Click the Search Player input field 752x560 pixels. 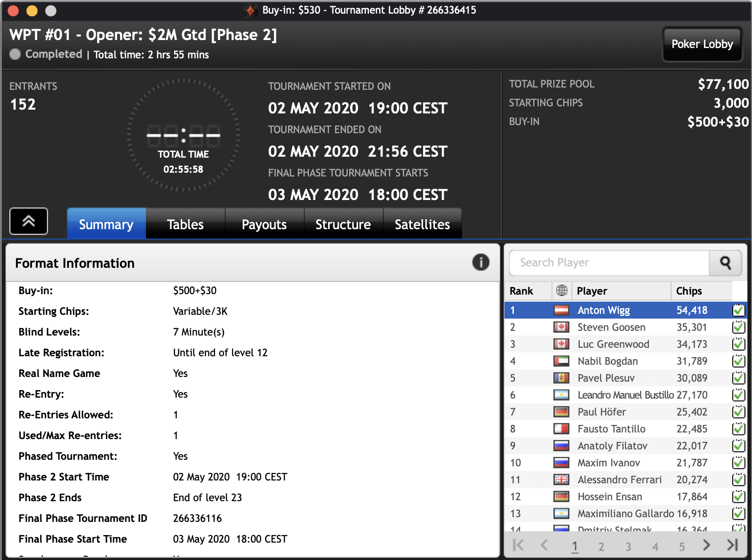pos(609,263)
